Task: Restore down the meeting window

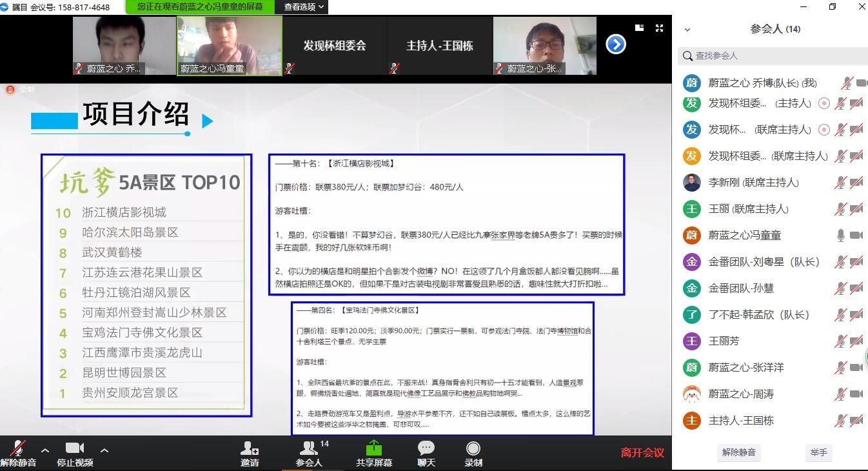Action: [833, 6]
